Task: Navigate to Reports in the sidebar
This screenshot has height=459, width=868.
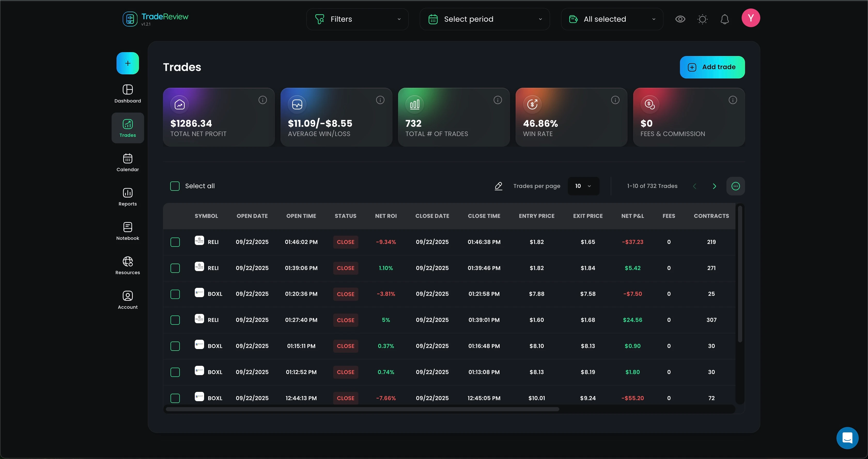Action: coord(128,197)
